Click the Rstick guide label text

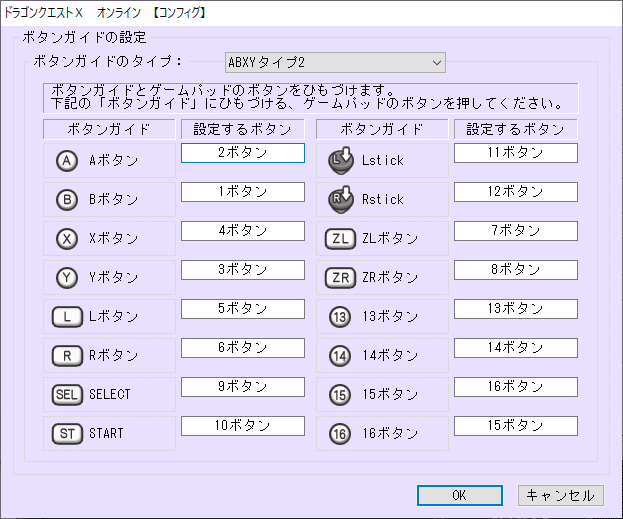coord(383,199)
